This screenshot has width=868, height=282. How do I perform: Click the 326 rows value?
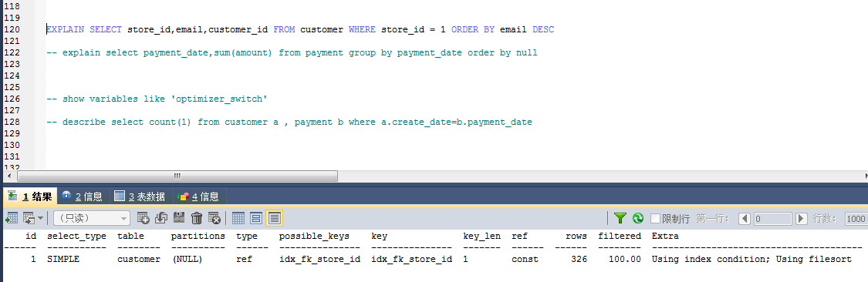579,259
